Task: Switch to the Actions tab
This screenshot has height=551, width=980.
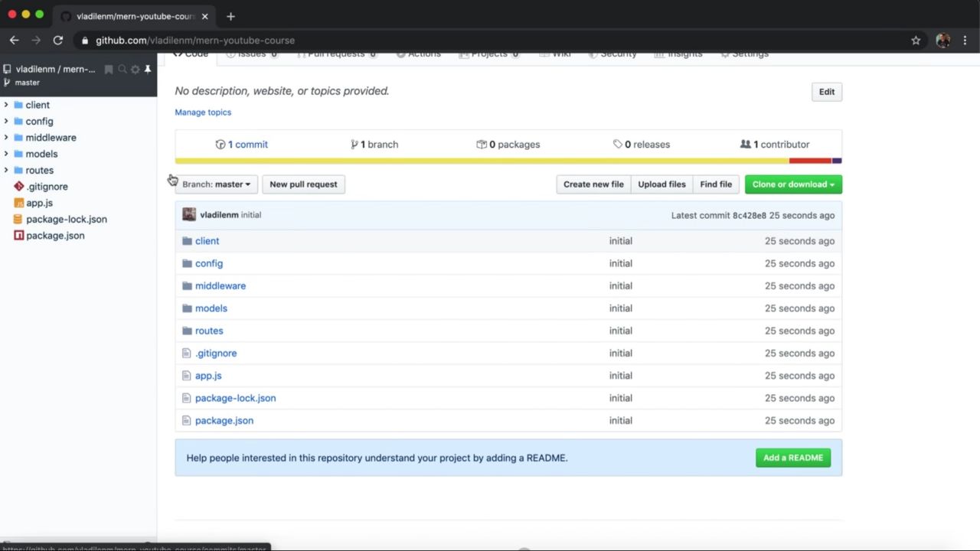Action: coord(418,54)
